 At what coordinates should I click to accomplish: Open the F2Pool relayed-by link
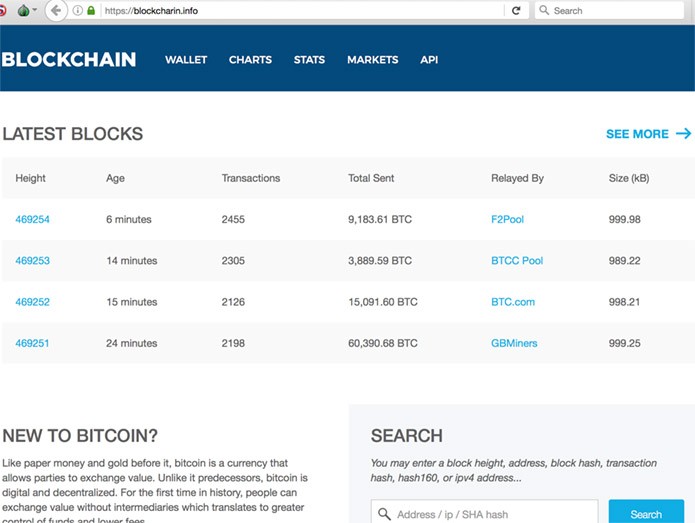pyautogui.click(x=507, y=219)
